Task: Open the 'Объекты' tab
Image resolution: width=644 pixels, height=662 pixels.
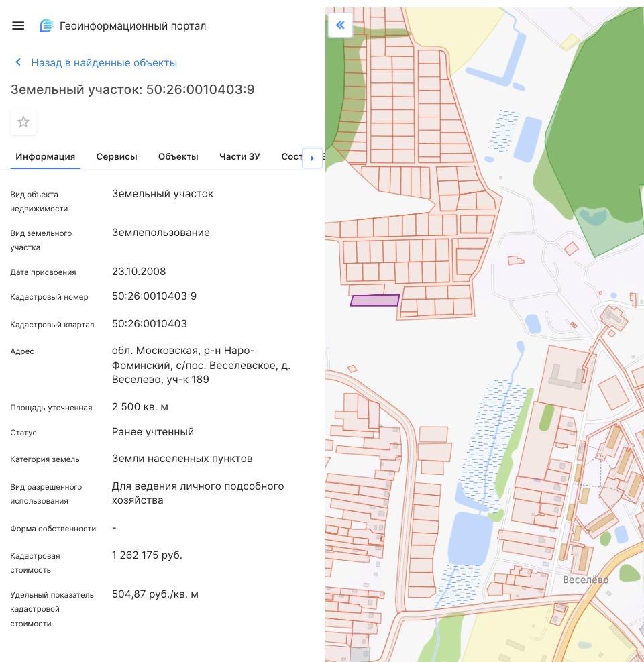Action: click(x=178, y=156)
